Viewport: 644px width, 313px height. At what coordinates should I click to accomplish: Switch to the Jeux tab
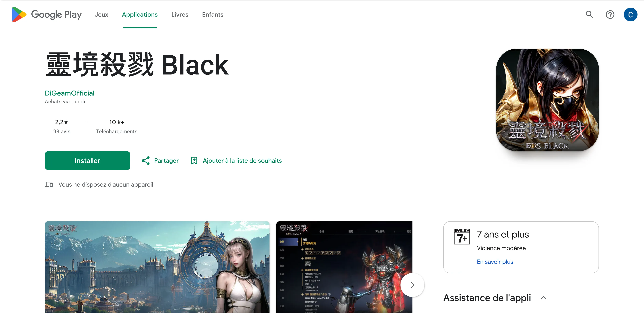[102, 15]
